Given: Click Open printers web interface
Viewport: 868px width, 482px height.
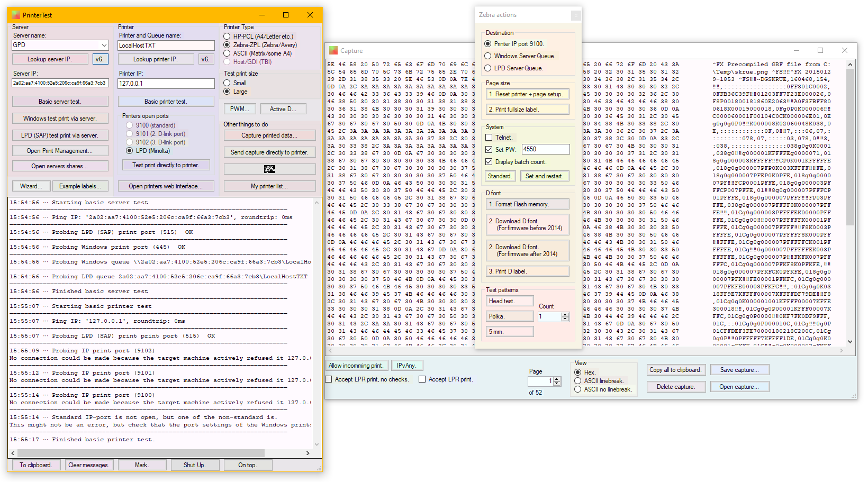Looking at the screenshot, I should 166,186.
